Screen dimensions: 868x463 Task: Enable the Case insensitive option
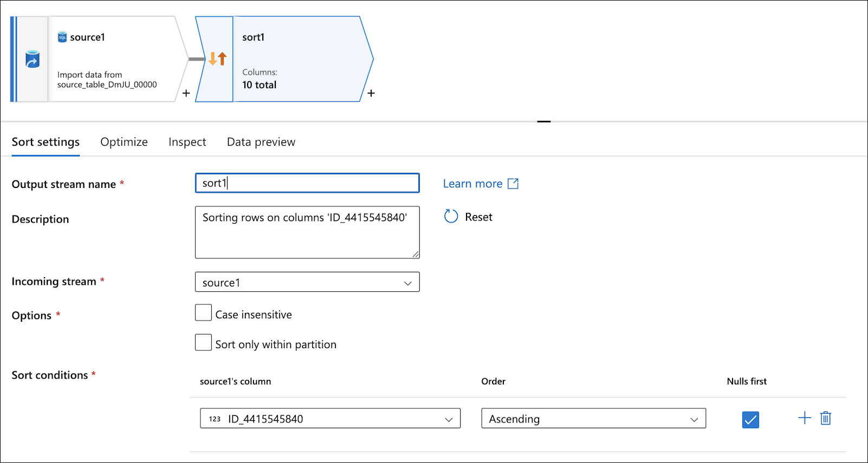pos(203,313)
